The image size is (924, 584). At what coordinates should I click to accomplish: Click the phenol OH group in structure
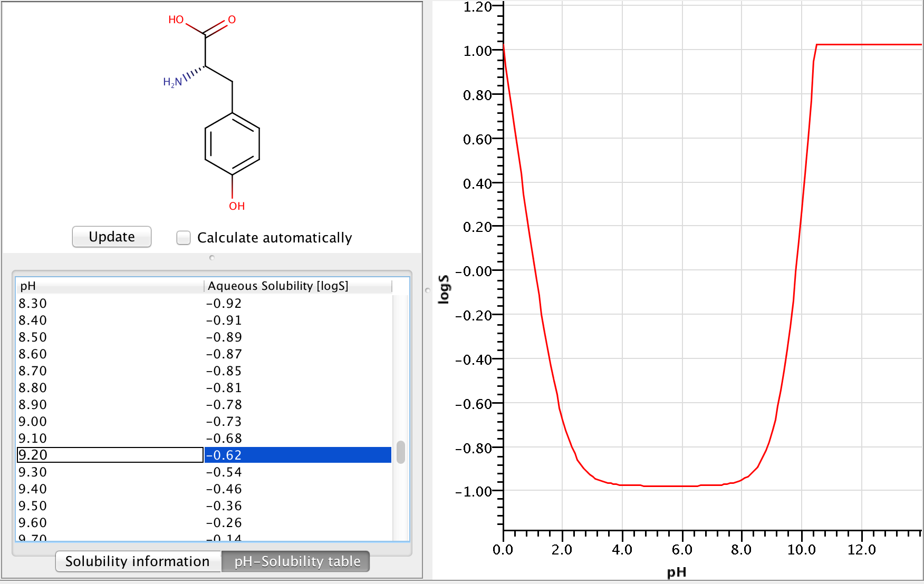pyautogui.click(x=237, y=206)
